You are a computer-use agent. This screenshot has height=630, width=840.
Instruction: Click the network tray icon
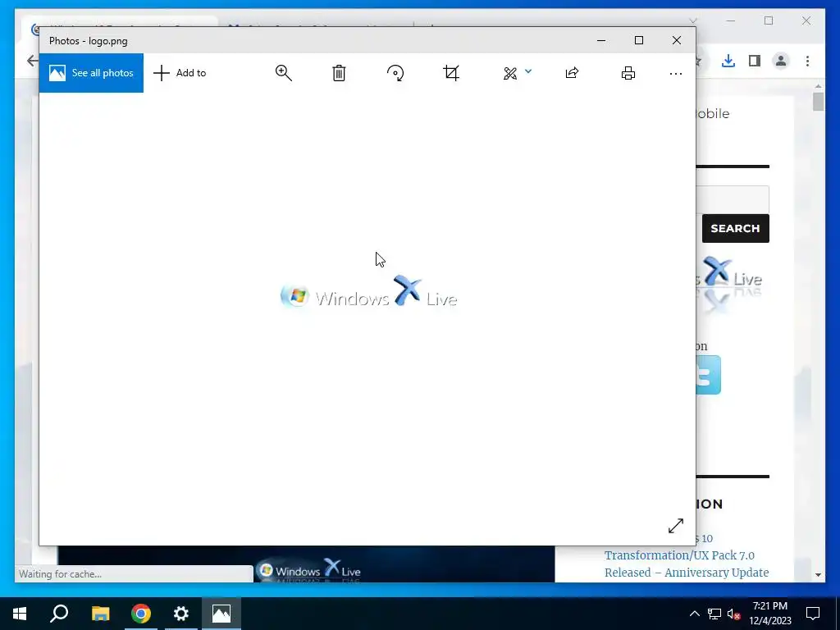[x=714, y=614]
